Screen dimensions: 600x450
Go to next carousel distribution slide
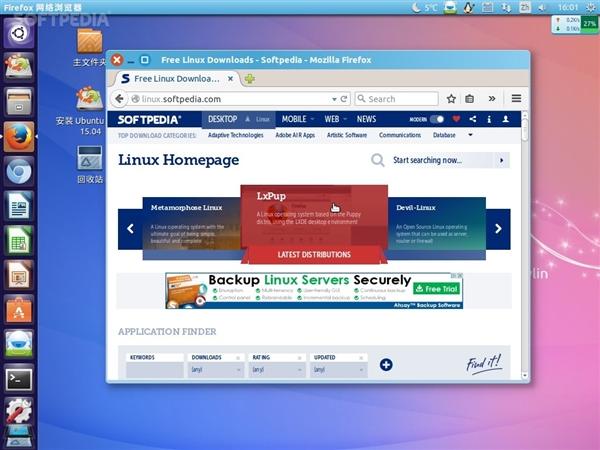pyautogui.click(x=498, y=229)
